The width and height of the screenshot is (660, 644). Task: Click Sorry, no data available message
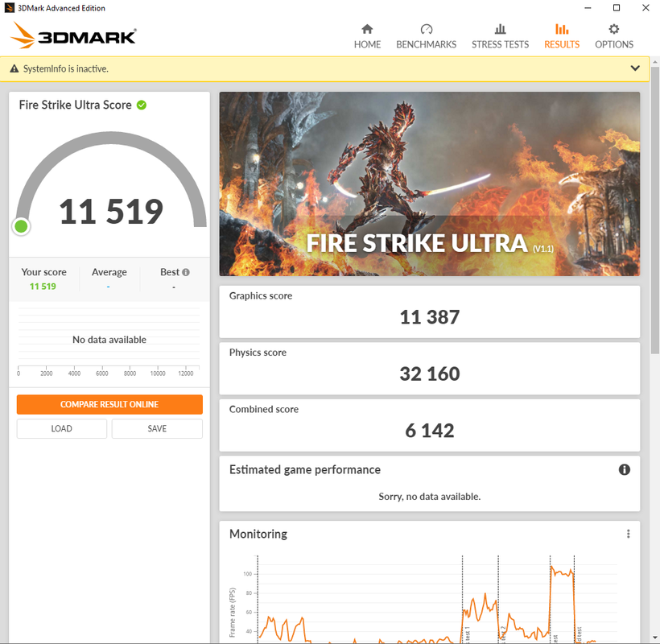pos(429,497)
